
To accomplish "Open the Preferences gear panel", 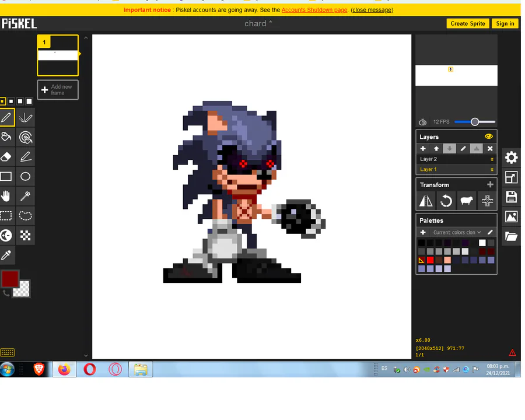I will coord(511,157).
